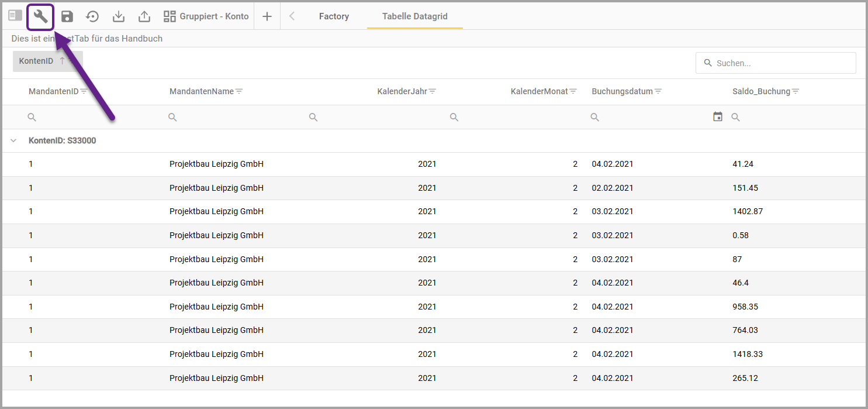Select the Tabelle Datagrid tab
The width and height of the screenshot is (868, 409).
(x=414, y=16)
